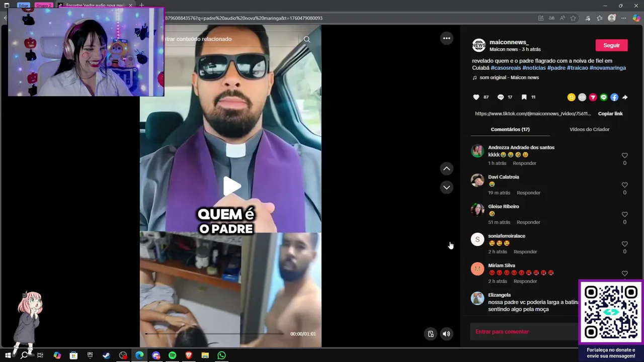This screenshot has height=362, width=644.
Task: Open som original - Maicon news sound
Action: click(509, 77)
